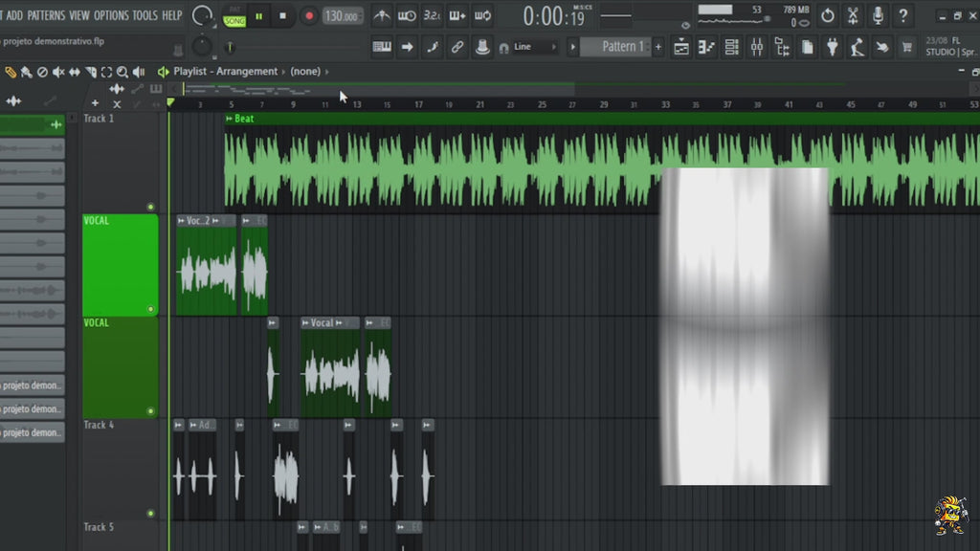980x551 pixels.
Task: Open the (none) arrangement dropdown in the Playlist
Action: 304,71
